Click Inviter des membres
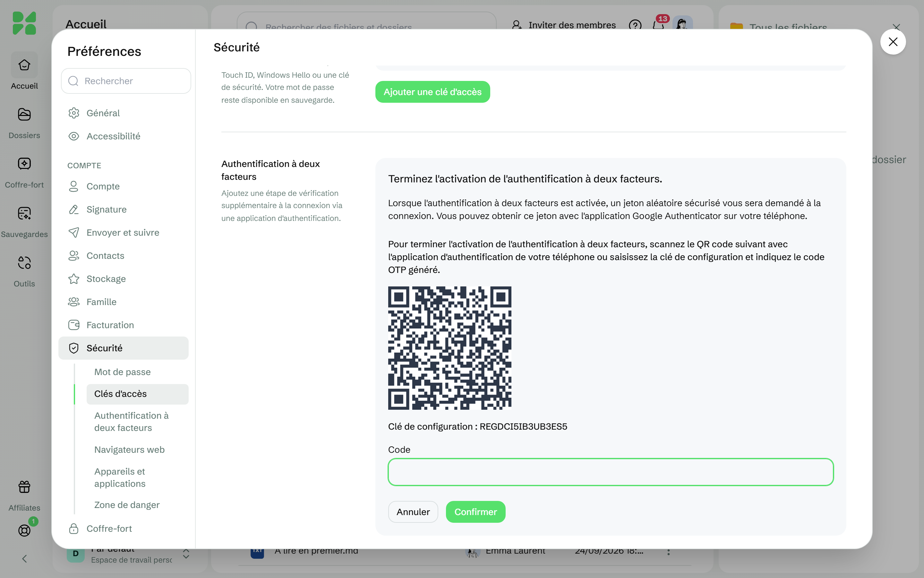This screenshot has width=924, height=578. [564, 25]
